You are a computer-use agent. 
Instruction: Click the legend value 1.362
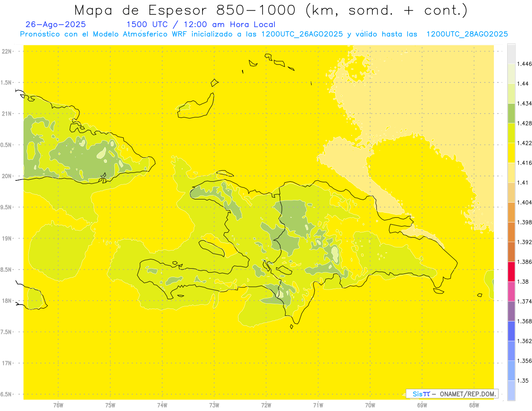(524, 341)
